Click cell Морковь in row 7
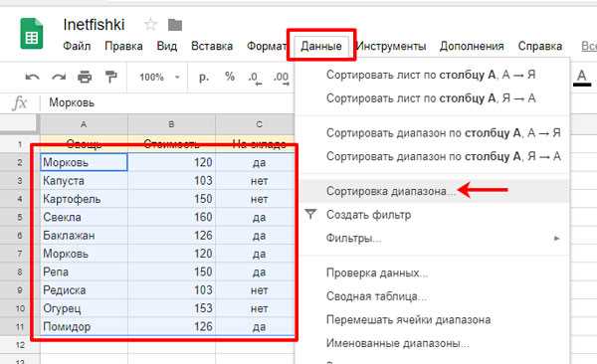 [x=84, y=254]
